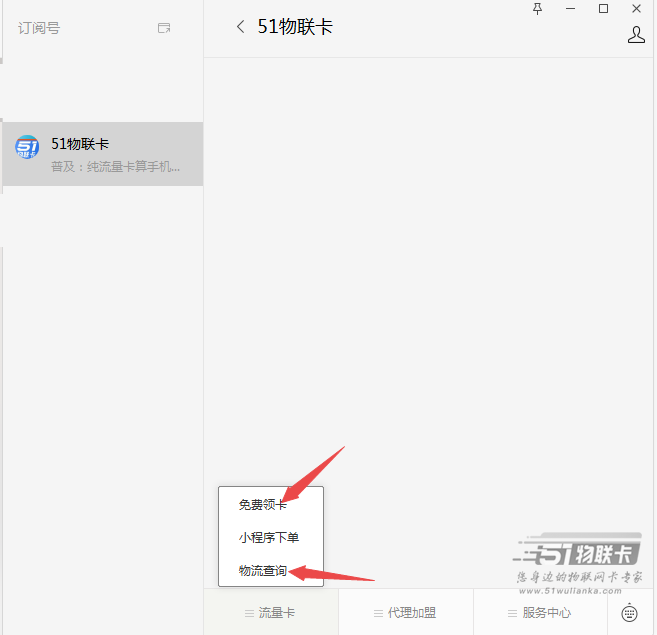Maximize the window

(x=603, y=9)
